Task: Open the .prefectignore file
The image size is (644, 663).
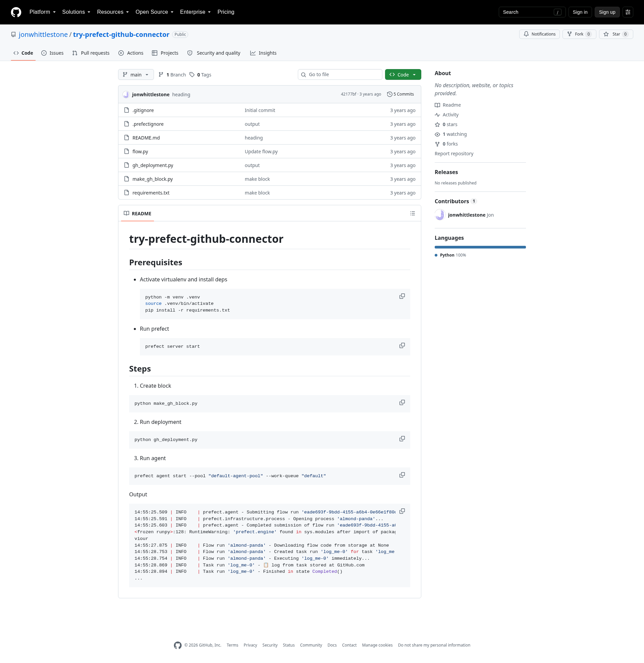Action: [148, 124]
